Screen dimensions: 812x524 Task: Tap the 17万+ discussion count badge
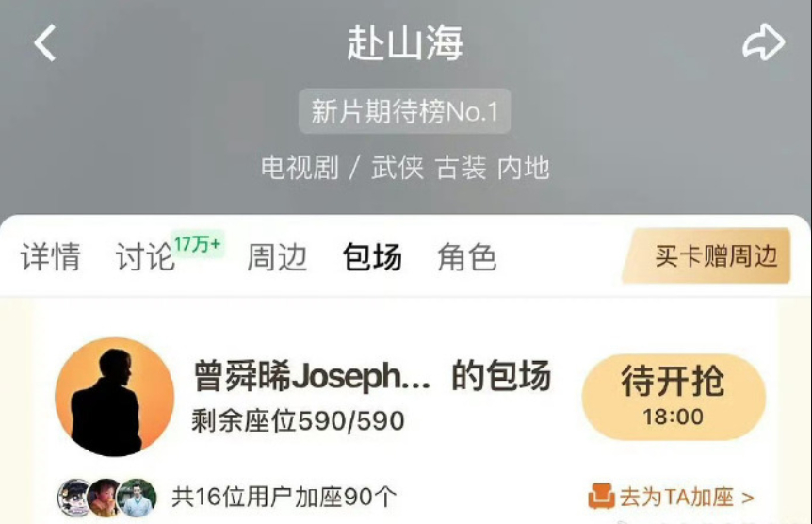coord(197,243)
